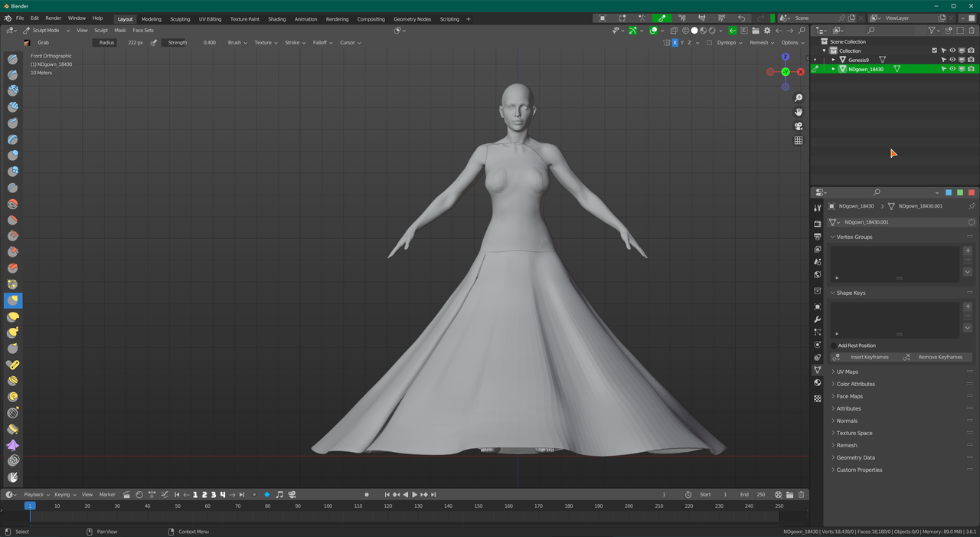Click the Strength slider field

(x=191, y=43)
